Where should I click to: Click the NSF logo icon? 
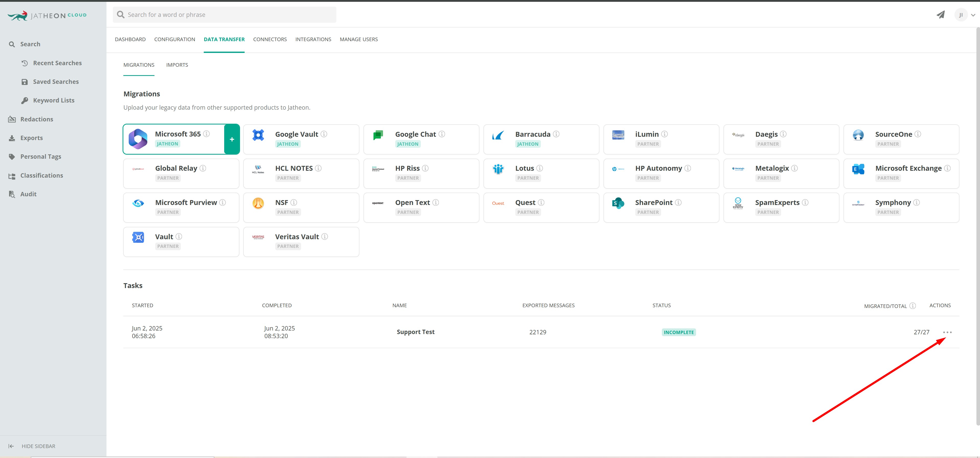(x=258, y=203)
